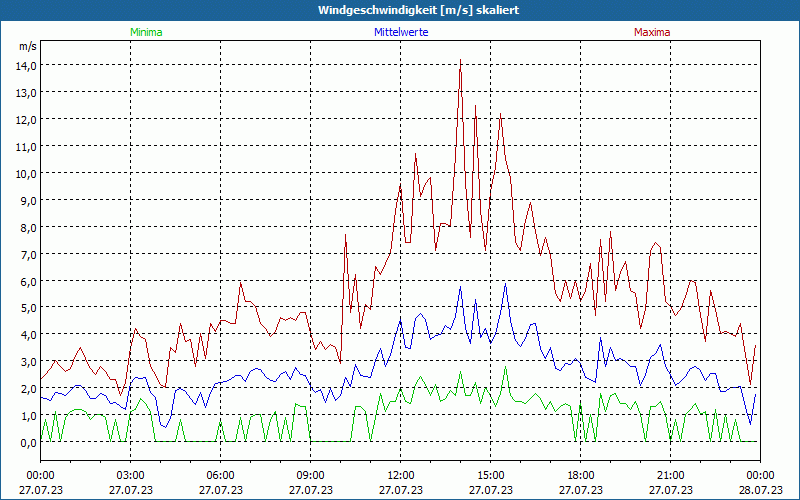Image resolution: width=800 pixels, height=500 pixels.
Task: Click the 10,0 y-axis label
Action: (26, 173)
